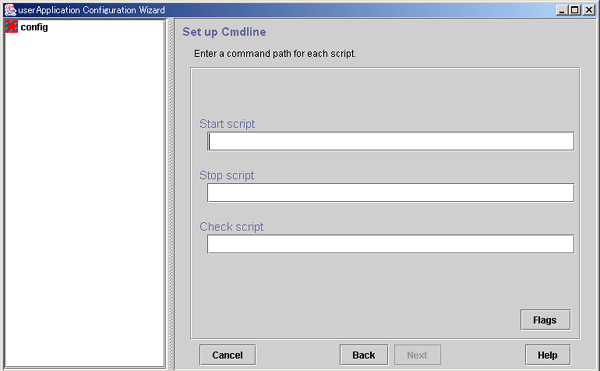The width and height of the screenshot is (600, 371).
Task: Maximize the Configuration Wizard window
Action: point(575,10)
